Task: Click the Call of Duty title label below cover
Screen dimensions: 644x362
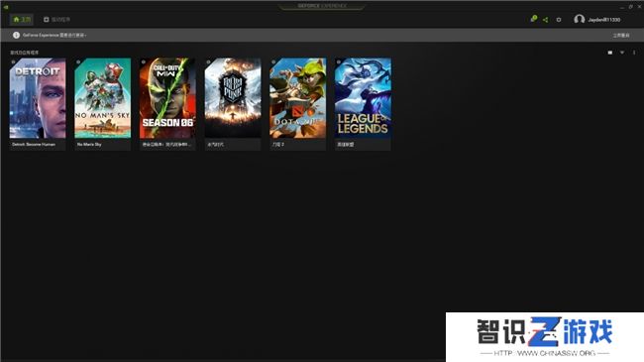Action: coord(166,145)
